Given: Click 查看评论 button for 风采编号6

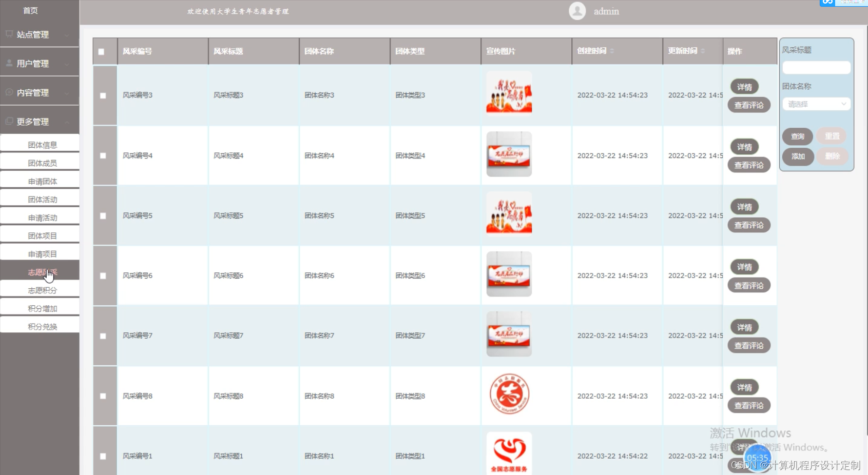Looking at the screenshot, I should [x=749, y=285].
